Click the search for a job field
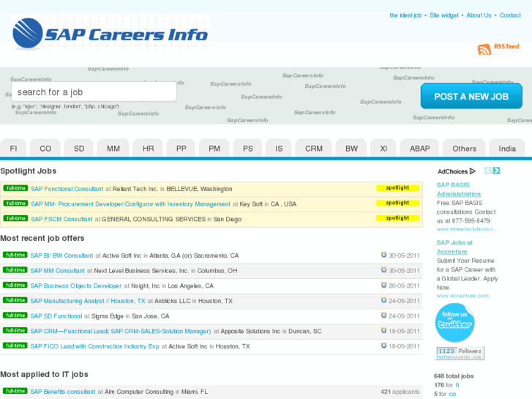Viewport: 532px width, 399px height. tap(94, 92)
